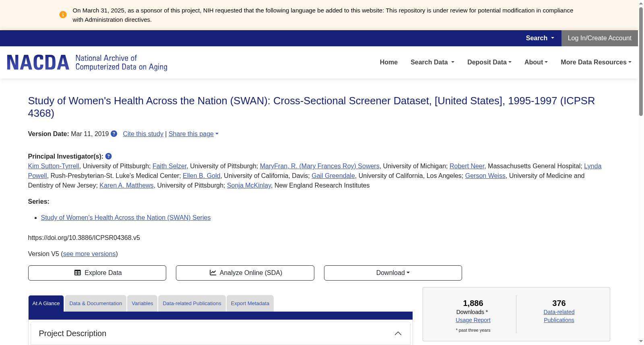Open Kim Sutton-Tyrrell investigator link
644x345 pixels.
(x=54, y=166)
